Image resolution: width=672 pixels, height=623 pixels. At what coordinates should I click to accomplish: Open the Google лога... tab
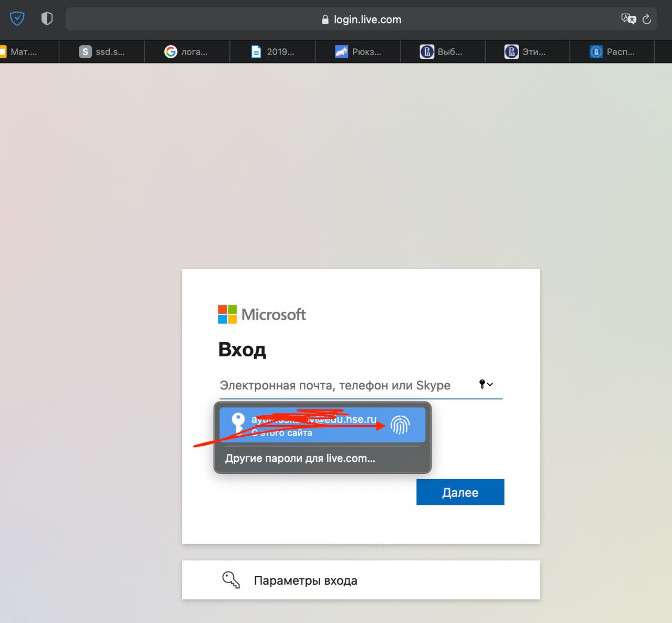click(x=187, y=52)
